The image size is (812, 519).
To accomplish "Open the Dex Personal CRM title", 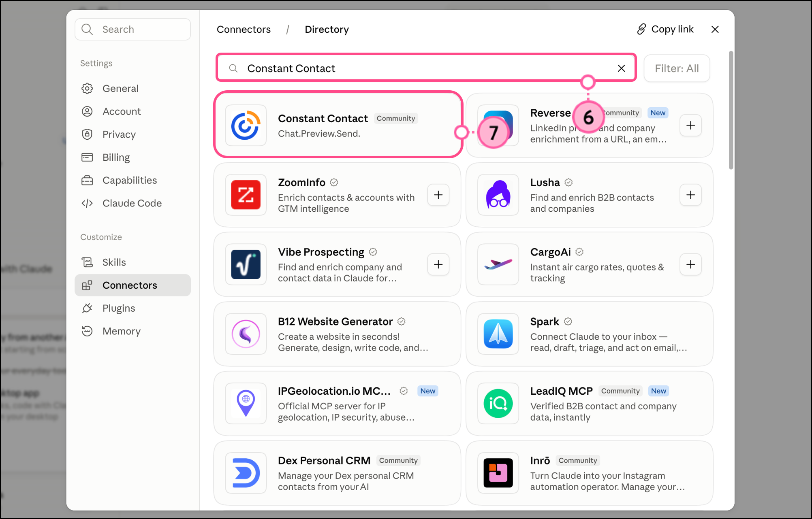I will pos(324,461).
